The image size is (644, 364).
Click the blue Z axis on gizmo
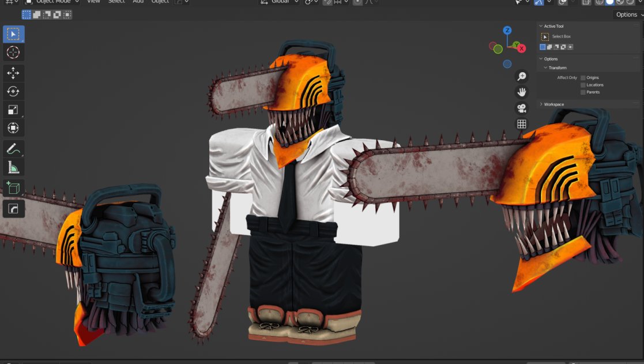507,30
